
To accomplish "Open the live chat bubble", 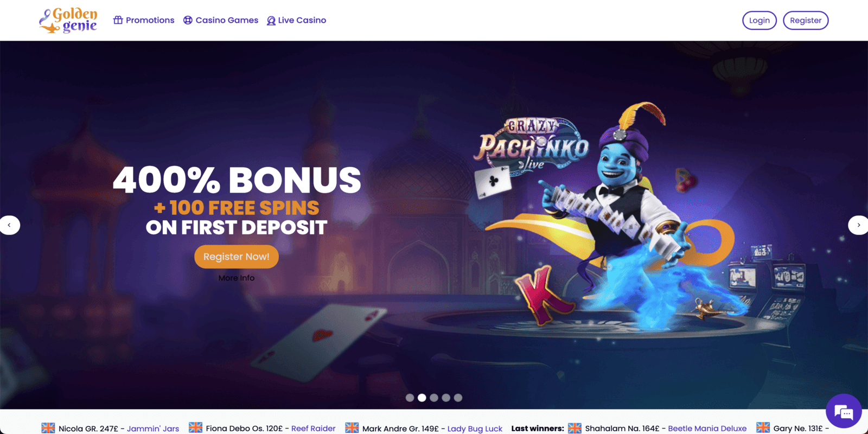I will 844,411.
